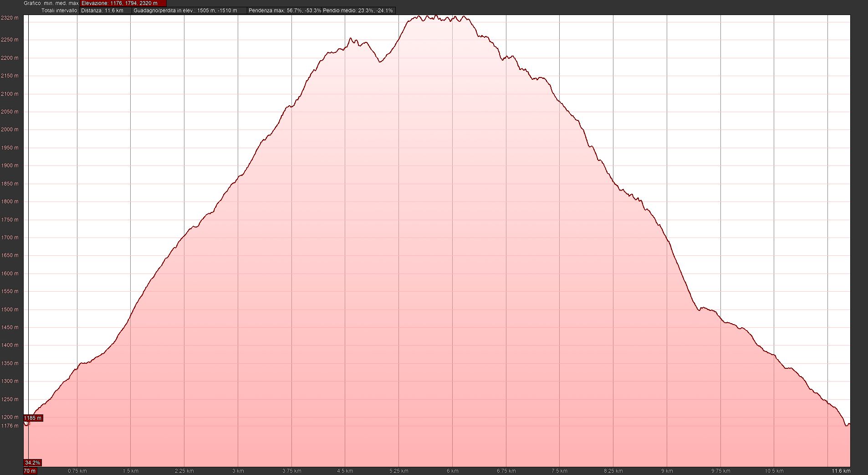This screenshot has height=475, width=868.
Task: Click the Grafico: min, med, max label
Action: 51,3
